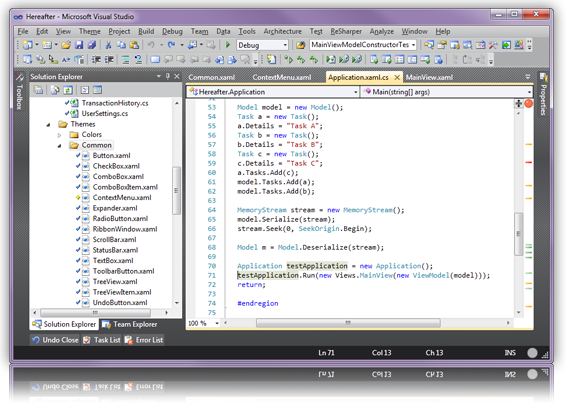Click the Increase indent icon
The width and height of the screenshot is (566, 403).
click(x=109, y=59)
